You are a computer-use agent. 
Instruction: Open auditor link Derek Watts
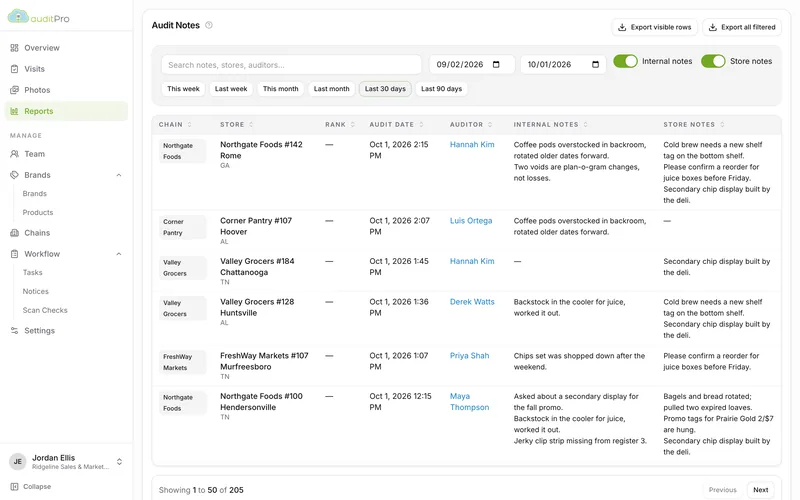(x=472, y=302)
